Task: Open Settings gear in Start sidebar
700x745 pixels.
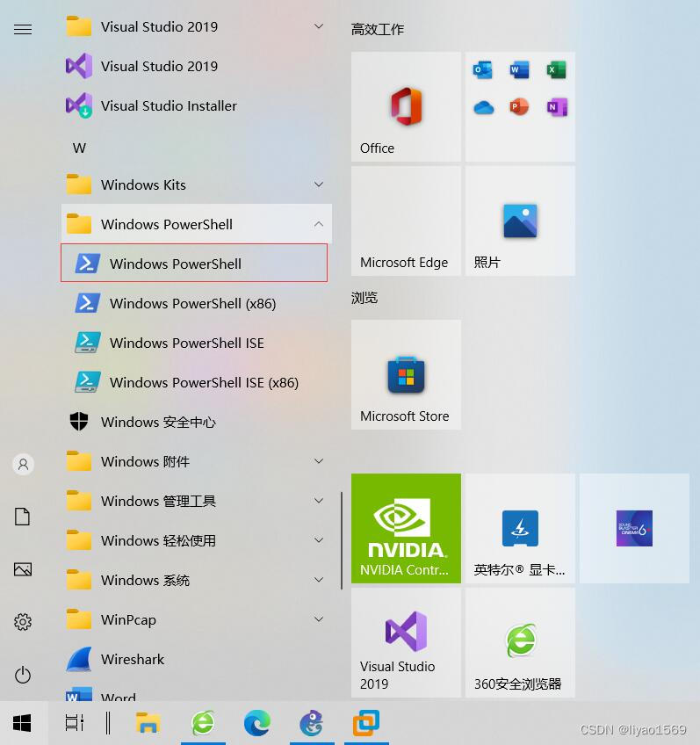Action: (23, 621)
